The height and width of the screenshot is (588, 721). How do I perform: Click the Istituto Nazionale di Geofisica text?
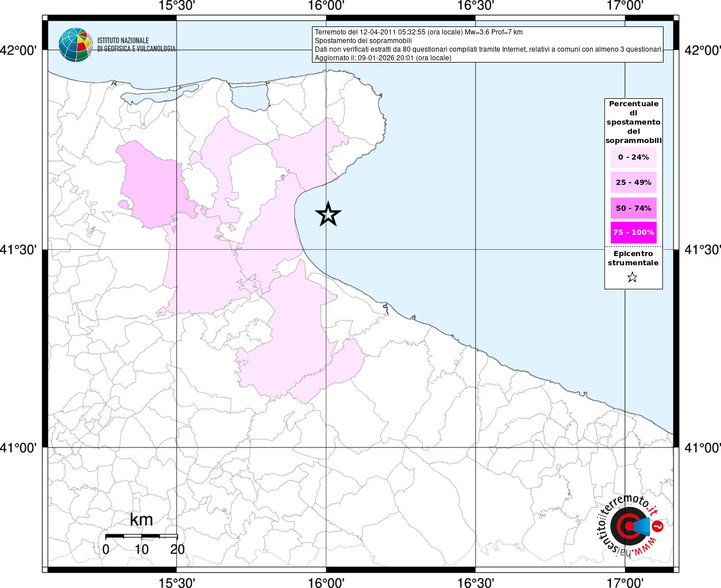click(136, 45)
